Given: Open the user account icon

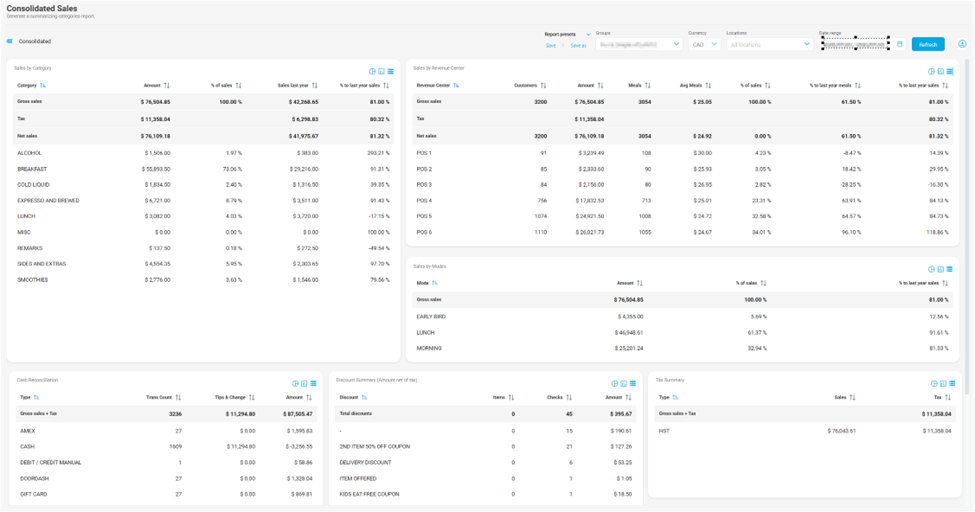Looking at the screenshot, I should click(962, 44).
